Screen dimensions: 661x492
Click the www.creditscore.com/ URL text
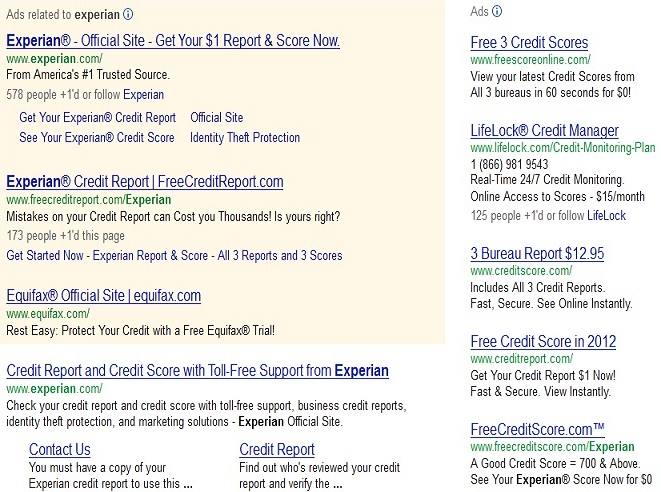pyautogui.click(x=521, y=271)
